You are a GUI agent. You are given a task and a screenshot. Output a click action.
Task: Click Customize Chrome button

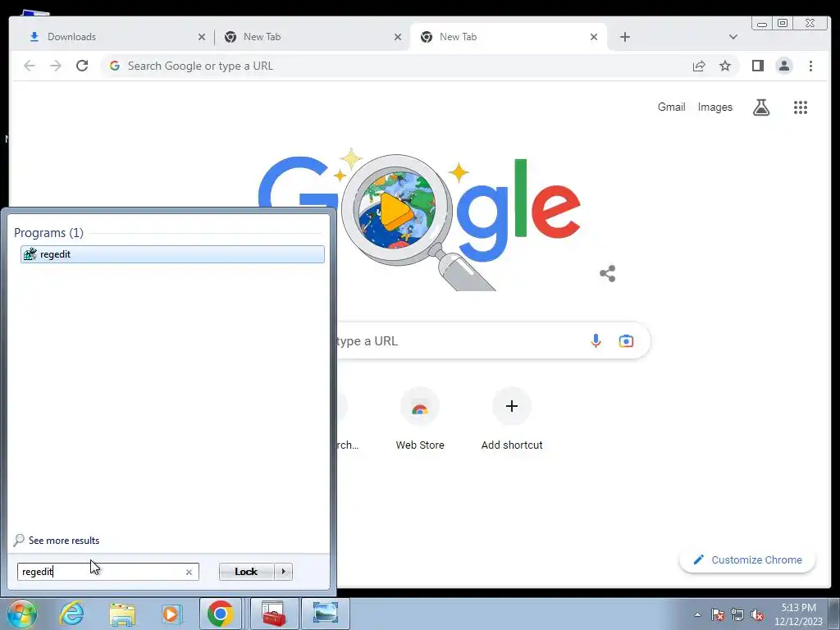pyautogui.click(x=748, y=559)
